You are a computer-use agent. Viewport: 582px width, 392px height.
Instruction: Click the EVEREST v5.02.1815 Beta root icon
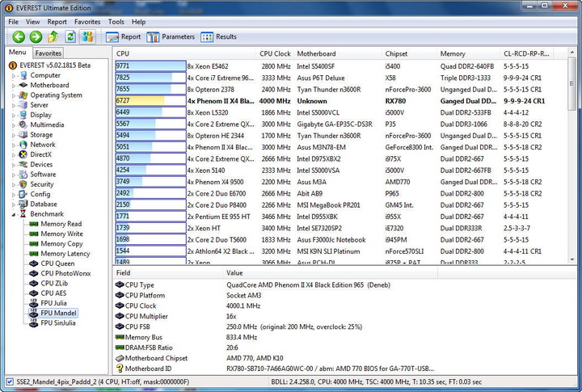coord(13,65)
